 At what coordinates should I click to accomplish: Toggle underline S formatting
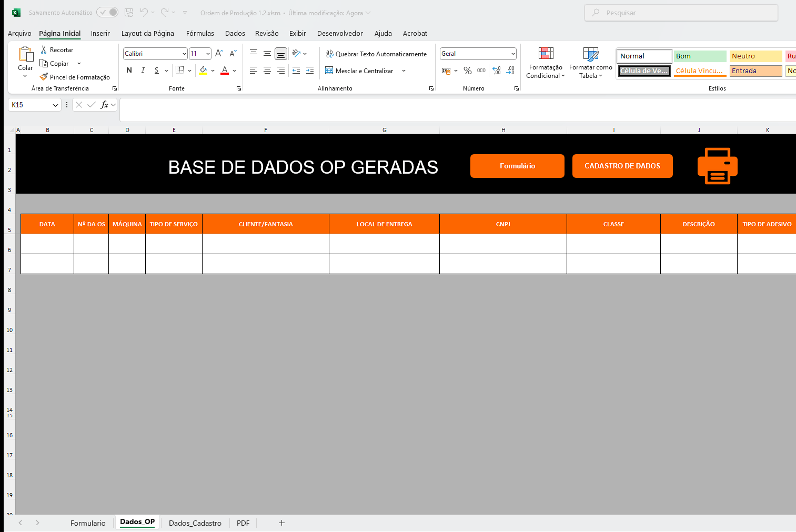[156, 70]
